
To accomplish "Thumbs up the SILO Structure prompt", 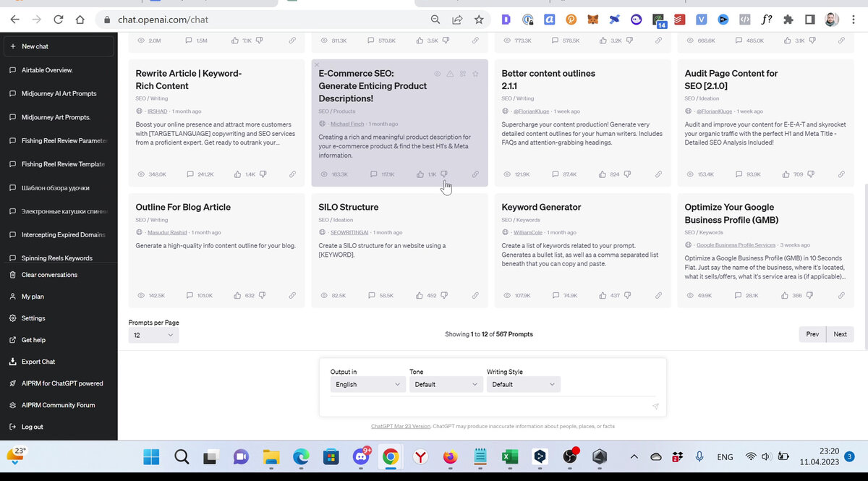I will 420,295.
